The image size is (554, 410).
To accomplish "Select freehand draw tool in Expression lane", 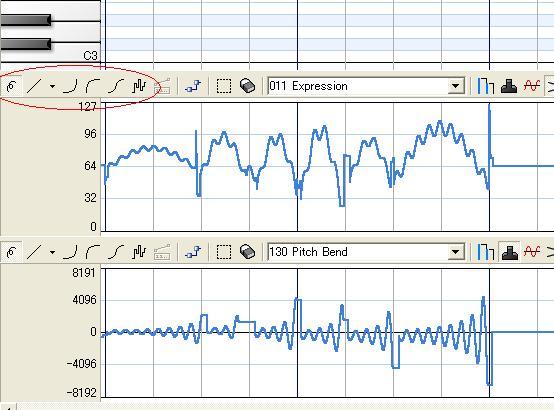I will click(12, 86).
